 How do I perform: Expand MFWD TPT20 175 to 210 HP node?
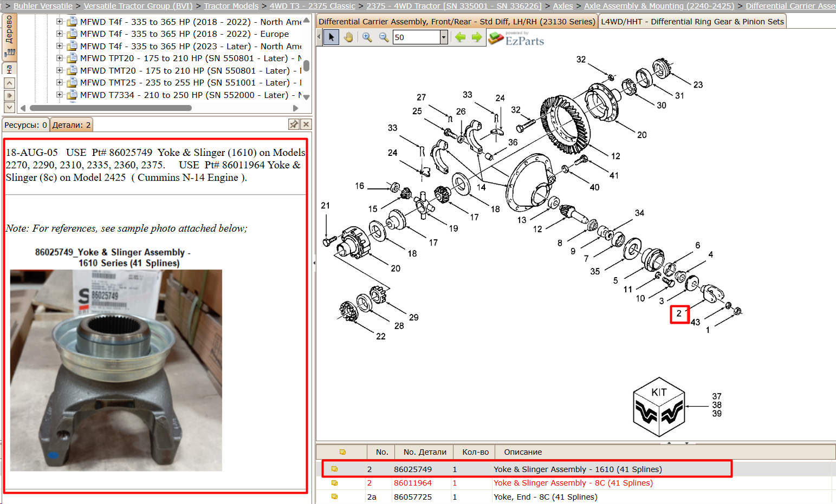pyautogui.click(x=60, y=58)
